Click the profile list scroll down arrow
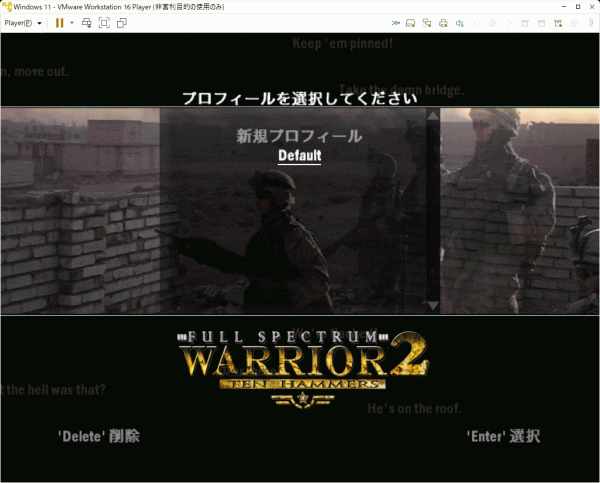The height and width of the screenshot is (483, 600). click(433, 305)
